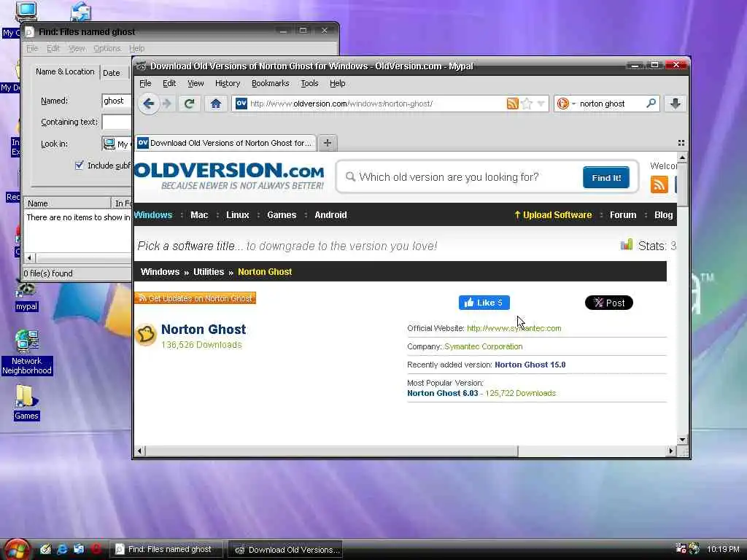747x560 pixels.
Task: Click Get Updates on Norton Ghost button
Action: click(196, 298)
